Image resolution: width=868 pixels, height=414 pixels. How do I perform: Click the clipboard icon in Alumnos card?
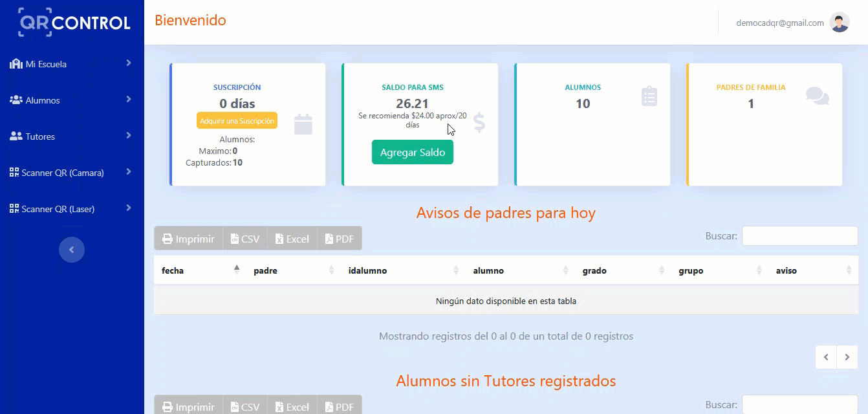pos(649,96)
